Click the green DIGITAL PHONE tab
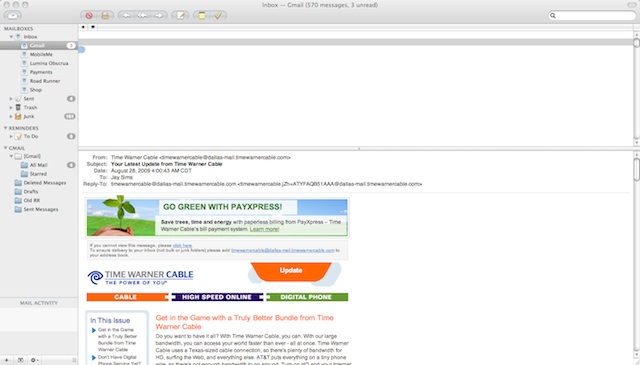640x365 pixels. tap(307, 297)
